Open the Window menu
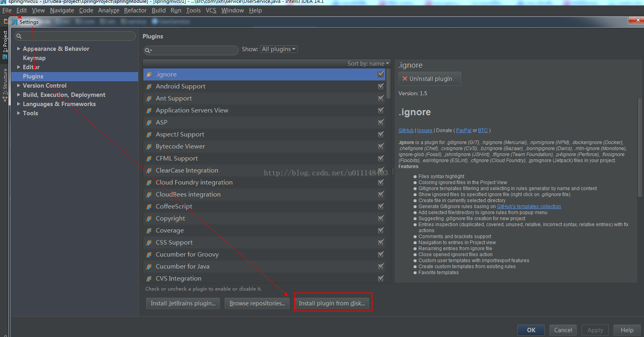The width and height of the screenshot is (644, 337). [233, 10]
